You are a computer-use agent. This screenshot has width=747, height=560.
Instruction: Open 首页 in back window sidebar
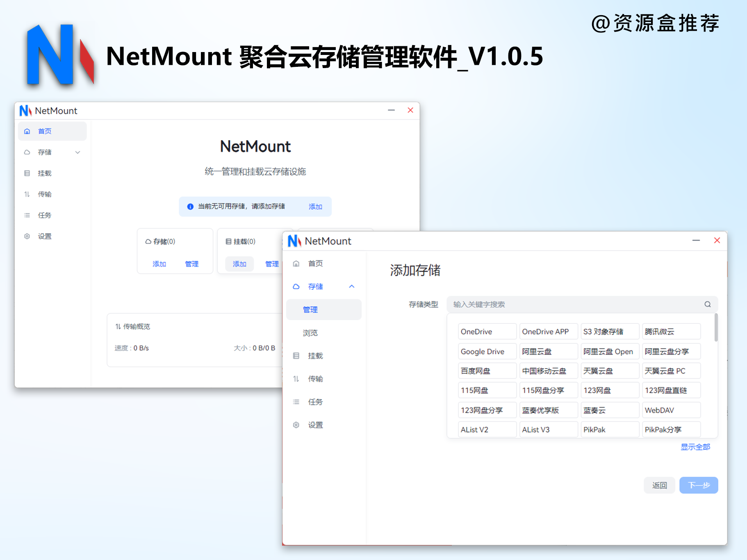pyautogui.click(x=52, y=131)
